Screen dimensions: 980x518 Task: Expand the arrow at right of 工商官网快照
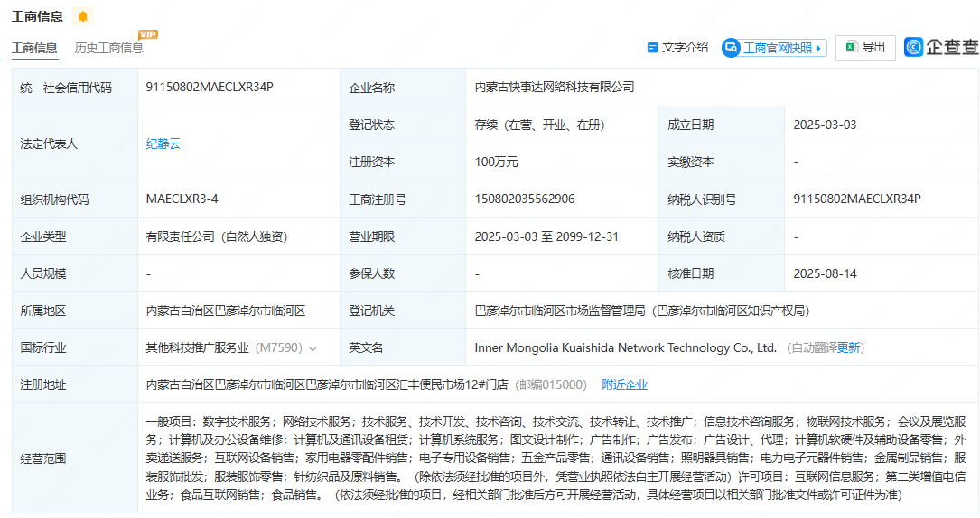pos(819,49)
